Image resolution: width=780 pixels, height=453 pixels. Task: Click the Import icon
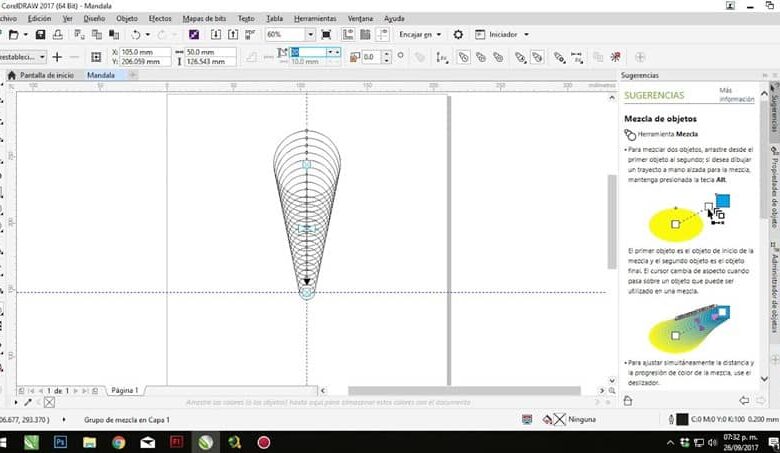(x=215, y=34)
